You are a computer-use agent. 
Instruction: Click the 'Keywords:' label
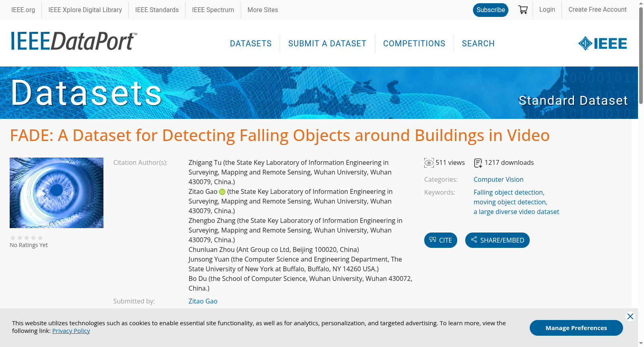pos(440,193)
